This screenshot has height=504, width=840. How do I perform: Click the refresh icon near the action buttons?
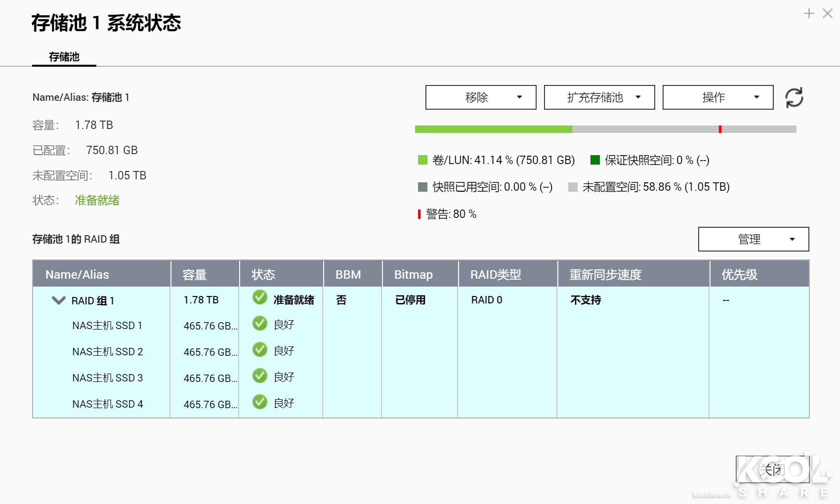click(x=794, y=97)
